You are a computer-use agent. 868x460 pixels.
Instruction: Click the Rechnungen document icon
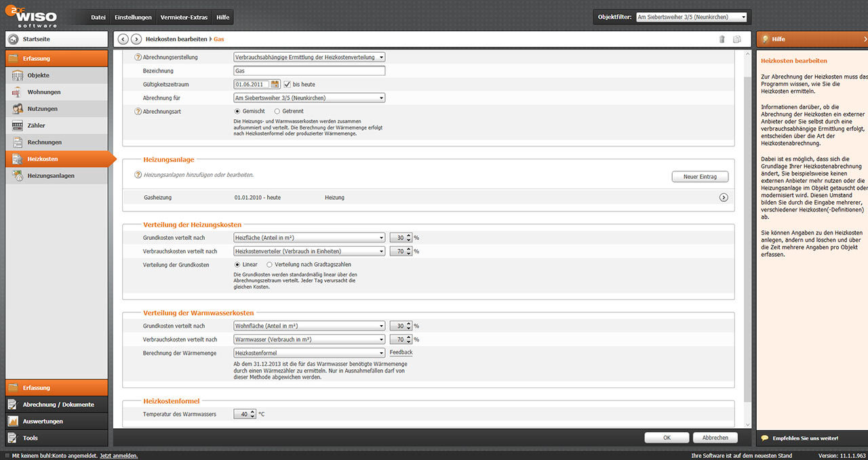(x=17, y=142)
